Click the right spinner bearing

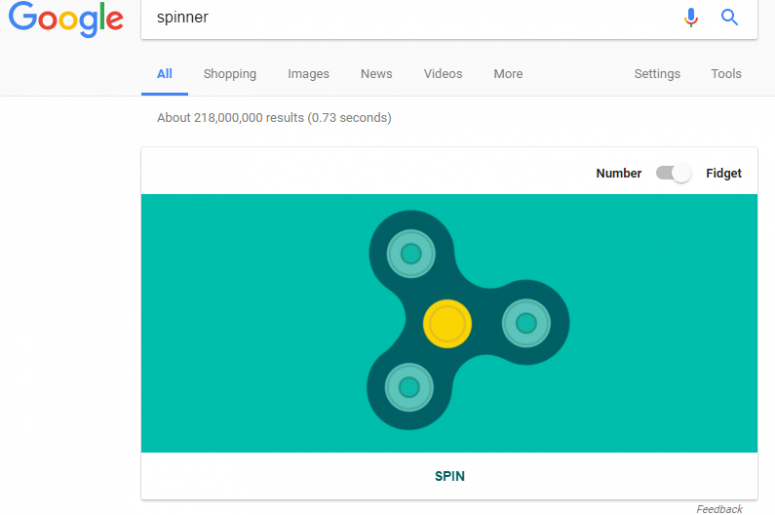(x=526, y=324)
